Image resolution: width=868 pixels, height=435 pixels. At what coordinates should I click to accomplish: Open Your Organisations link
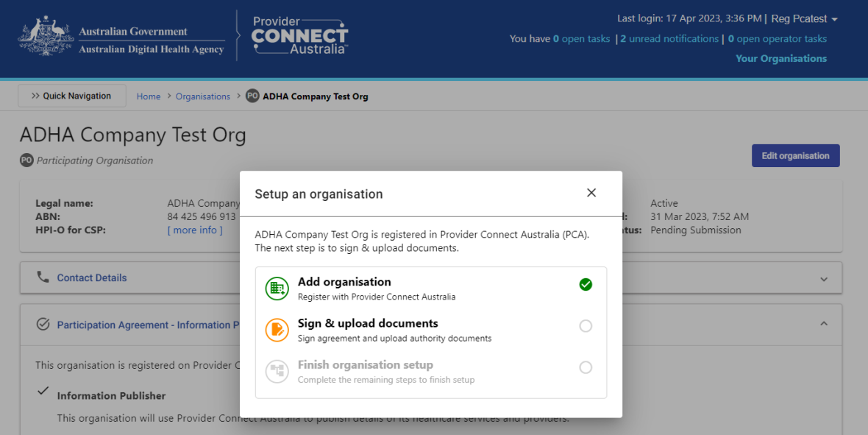click(781, 58)
